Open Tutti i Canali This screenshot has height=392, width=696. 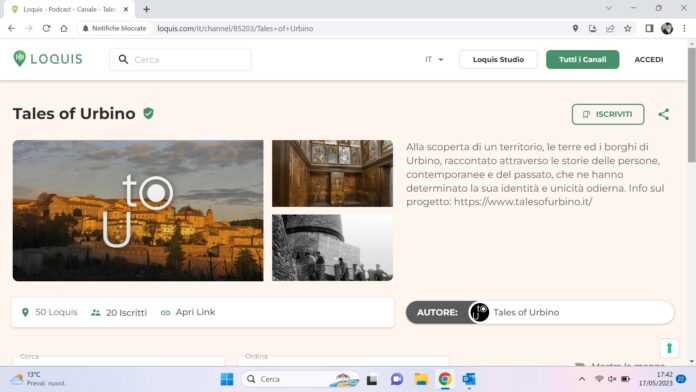tap(582, 59)
